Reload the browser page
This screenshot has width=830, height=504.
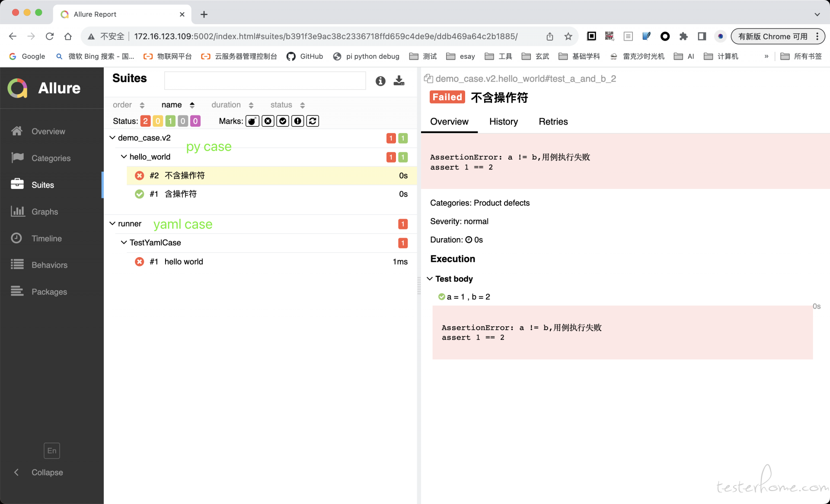[x=50, y=36]
